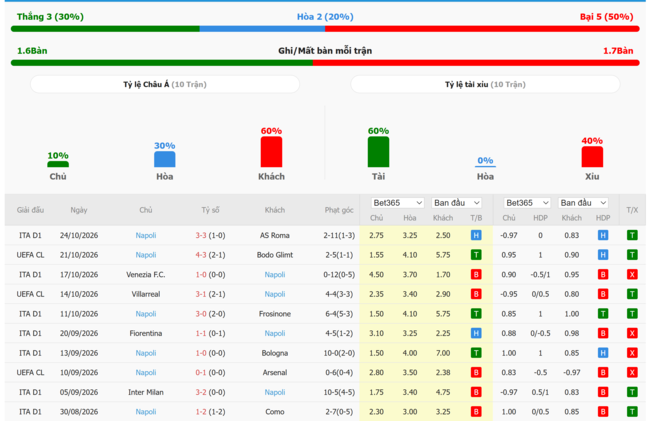This screenshot has width=650, height=421.
Task: Click the score 3-3 (1-0) for Napoli vs AS Roma
Action: point(211,235)
